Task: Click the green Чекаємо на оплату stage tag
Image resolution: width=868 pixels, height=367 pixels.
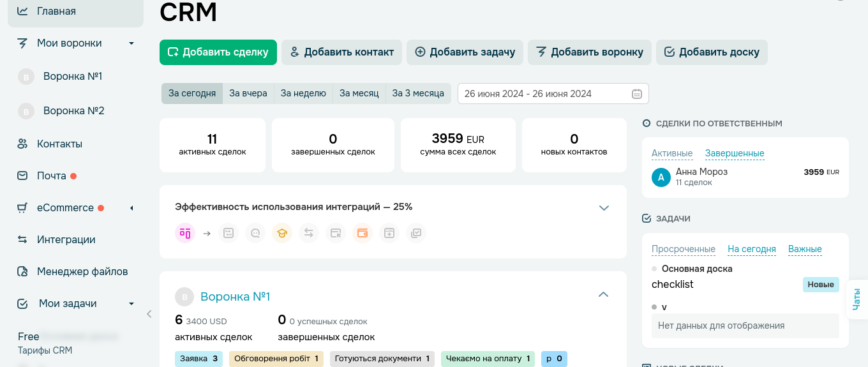Action: point(488,359)
